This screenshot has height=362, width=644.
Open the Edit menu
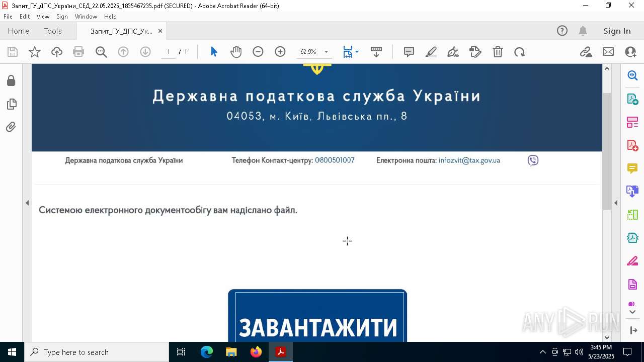click(25, 17)
